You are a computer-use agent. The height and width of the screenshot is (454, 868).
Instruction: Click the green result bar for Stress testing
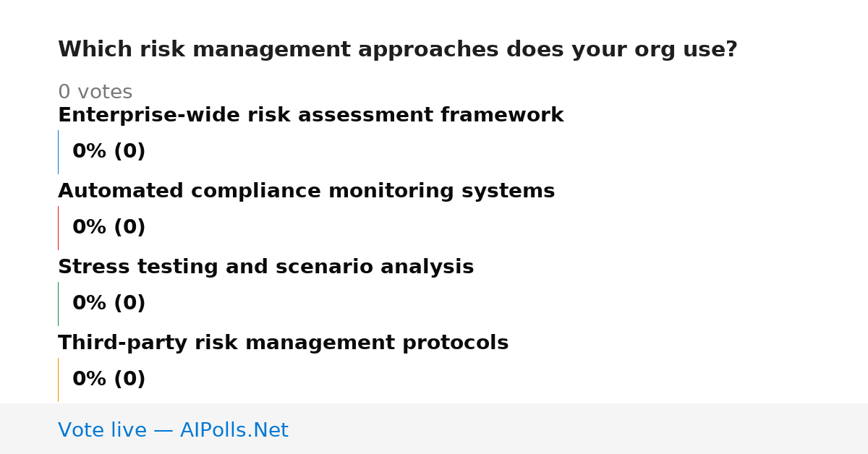(x=58, y=304)
